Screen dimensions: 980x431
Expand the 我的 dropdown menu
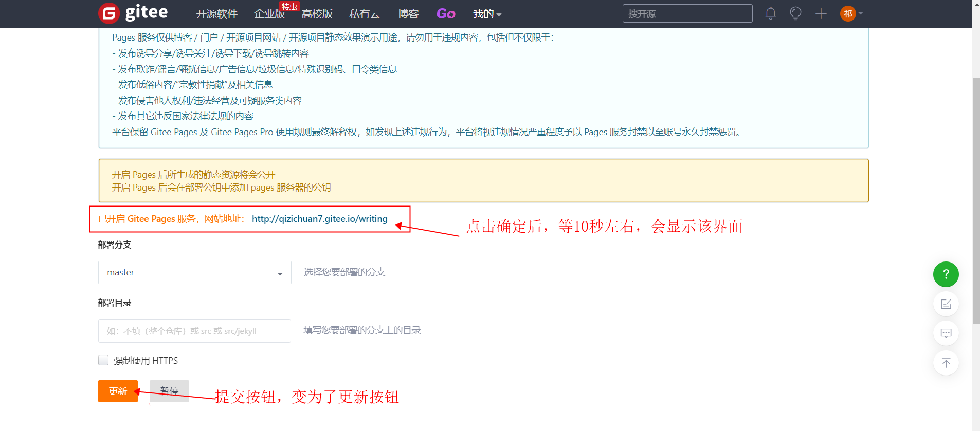coord(487,14)
